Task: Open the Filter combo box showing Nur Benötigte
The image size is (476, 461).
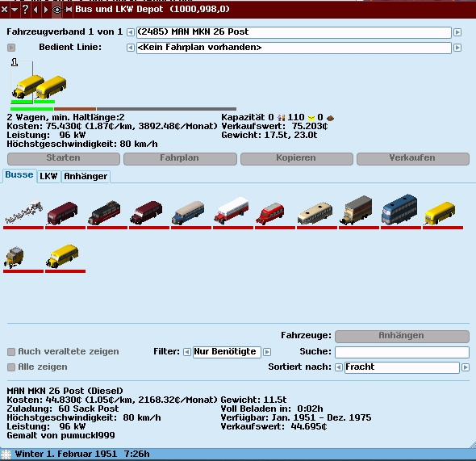Action: click(227, 352)
